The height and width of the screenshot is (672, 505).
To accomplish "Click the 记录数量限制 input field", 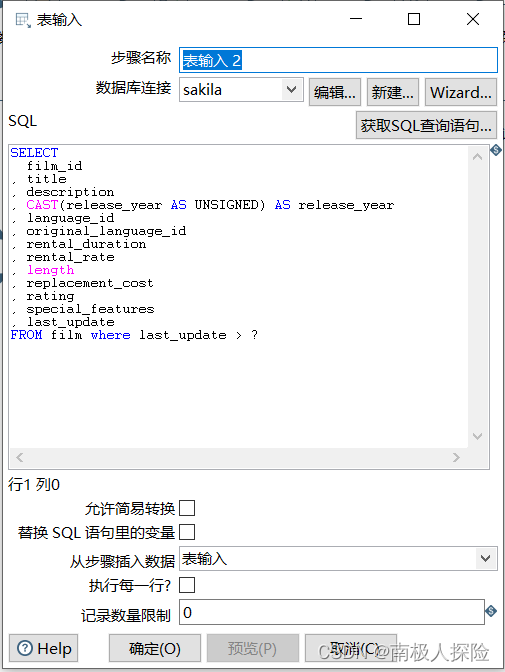I will pyautogui.click(x=332, y=612).
